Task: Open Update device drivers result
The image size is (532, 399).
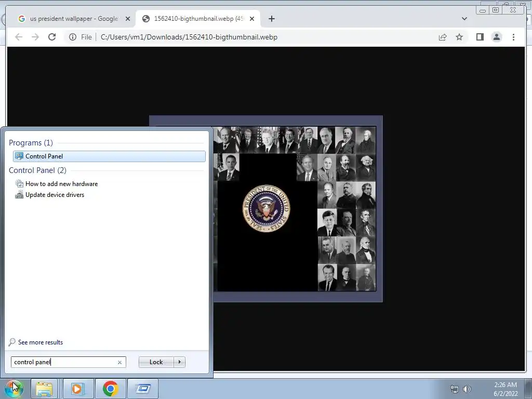Action: pos(55,195)
